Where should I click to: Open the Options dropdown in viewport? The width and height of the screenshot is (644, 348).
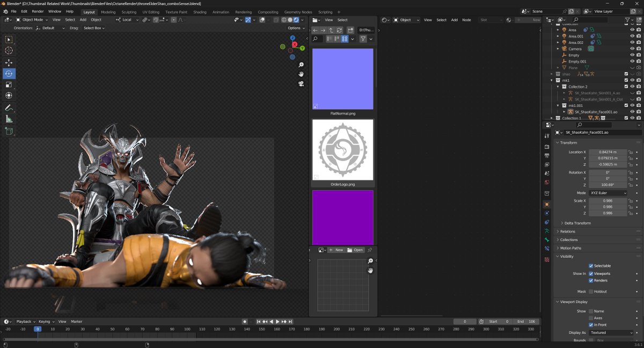296,28
